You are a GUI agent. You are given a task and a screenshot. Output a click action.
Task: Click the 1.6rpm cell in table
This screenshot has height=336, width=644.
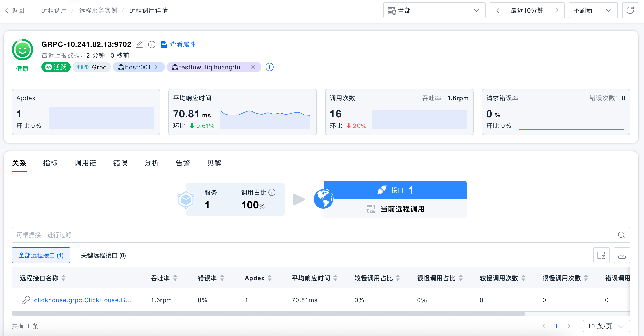click(x=161, y=300)
